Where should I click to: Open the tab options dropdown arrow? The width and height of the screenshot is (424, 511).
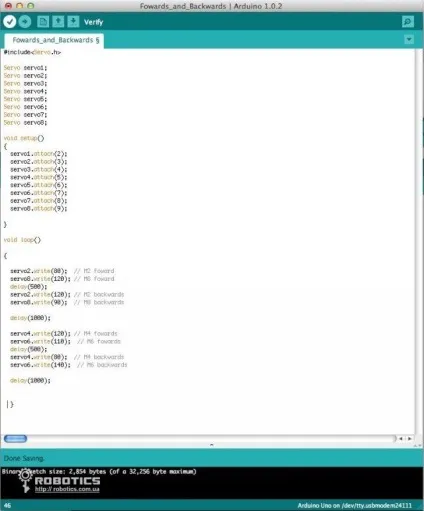coord(409,40)
